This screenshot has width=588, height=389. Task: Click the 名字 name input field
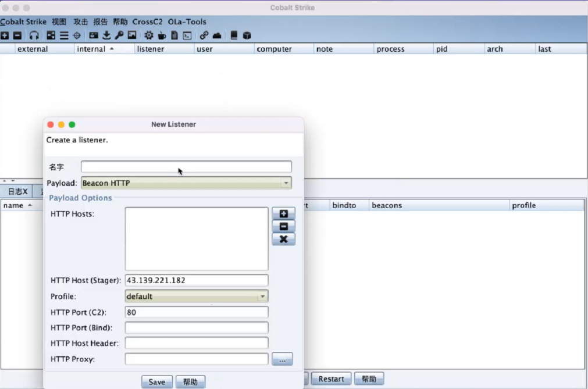(186, 167)
